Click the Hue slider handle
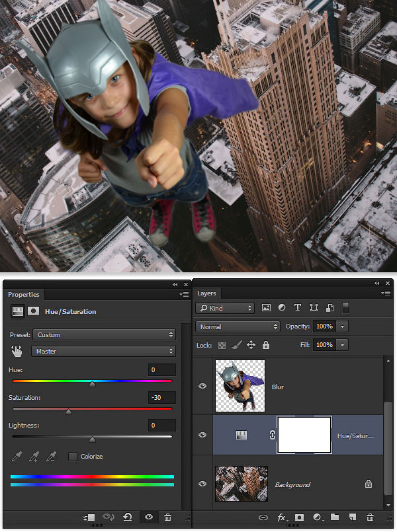 [92, 384]
